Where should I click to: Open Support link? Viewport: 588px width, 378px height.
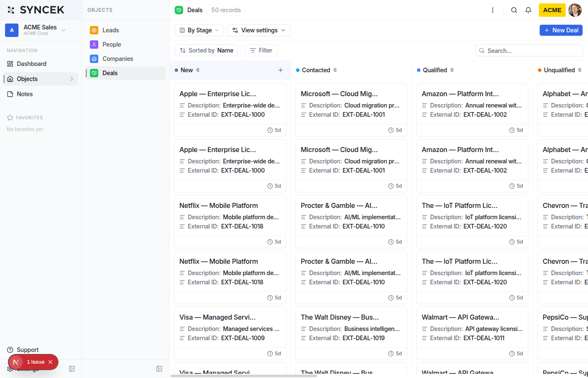28,350
